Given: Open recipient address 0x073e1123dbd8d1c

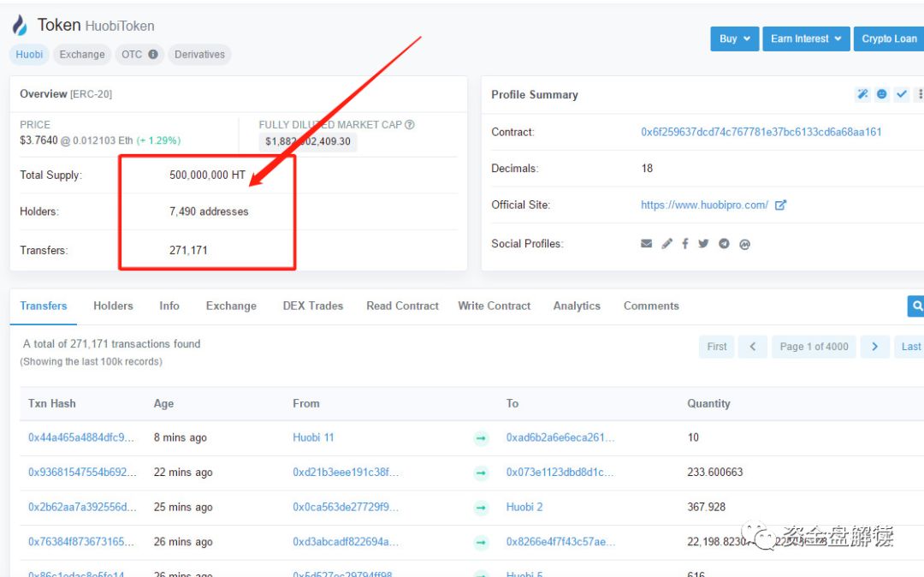Looking at the screenshot, I should [560, 472].
